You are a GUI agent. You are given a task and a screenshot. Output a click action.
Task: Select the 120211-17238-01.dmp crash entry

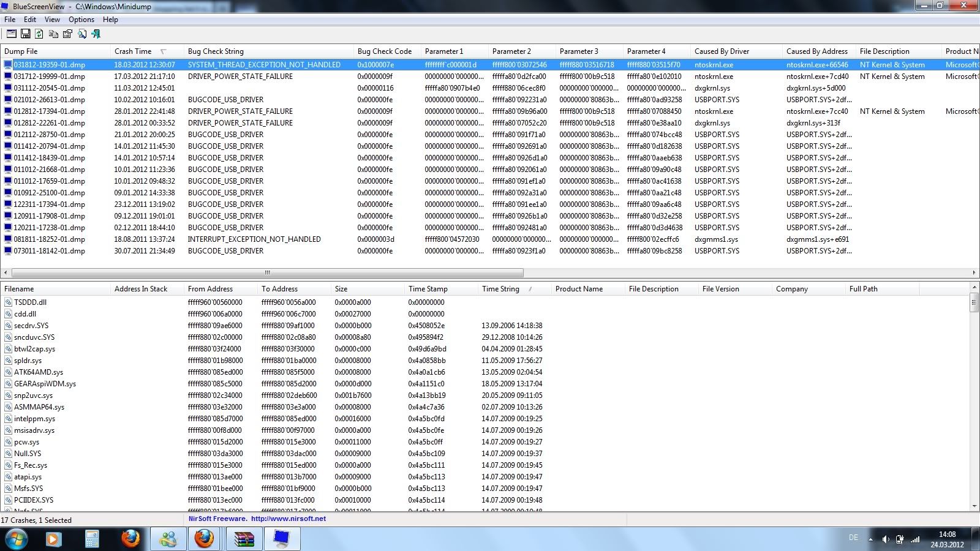pos(490,228)
